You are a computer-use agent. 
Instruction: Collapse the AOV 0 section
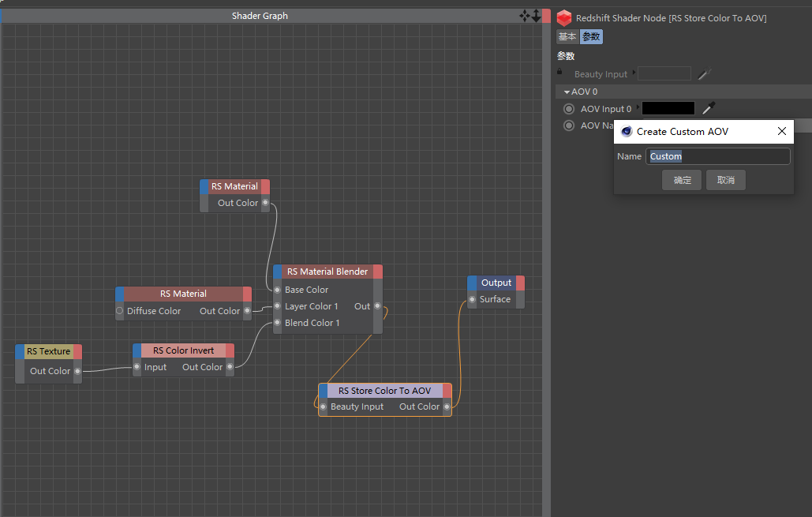coord(567,92)
